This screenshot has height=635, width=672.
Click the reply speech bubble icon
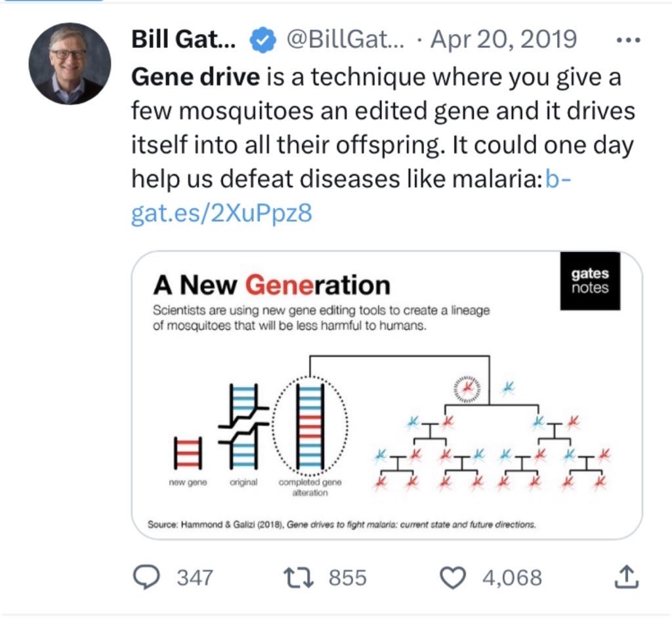click(x=143, y=577)
